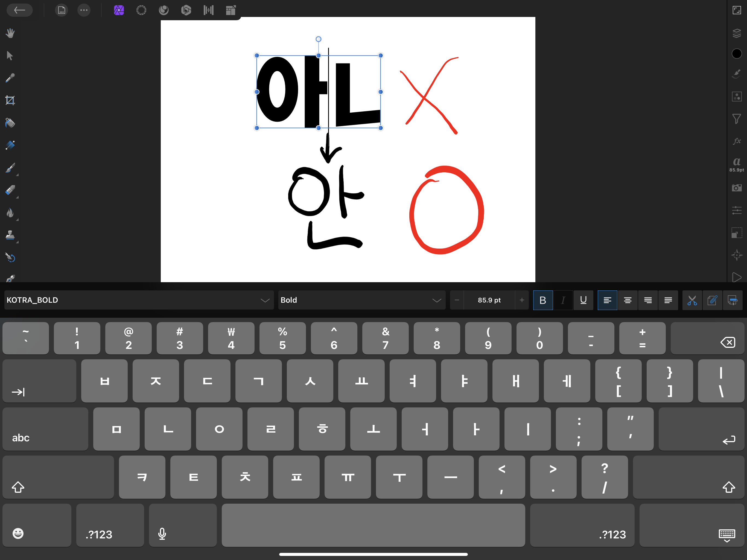Tap the abc keyboard switch key
This screenshot has width=747, height=560.
click(x=45, y=429)
